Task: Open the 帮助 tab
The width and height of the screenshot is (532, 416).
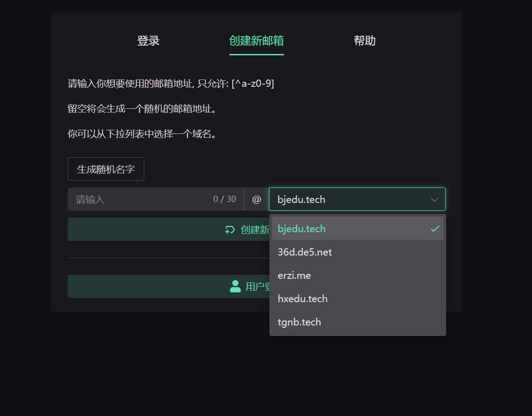Action: [365, 41]
